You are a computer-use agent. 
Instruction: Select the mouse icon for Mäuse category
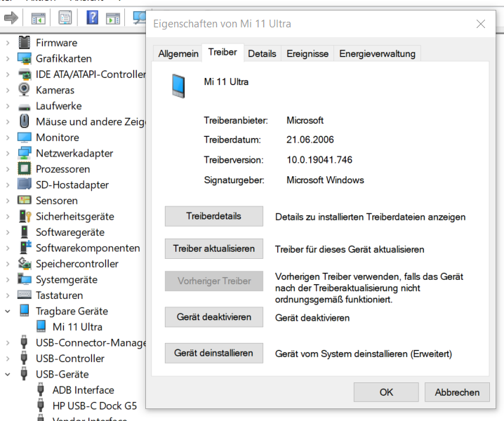24,121
